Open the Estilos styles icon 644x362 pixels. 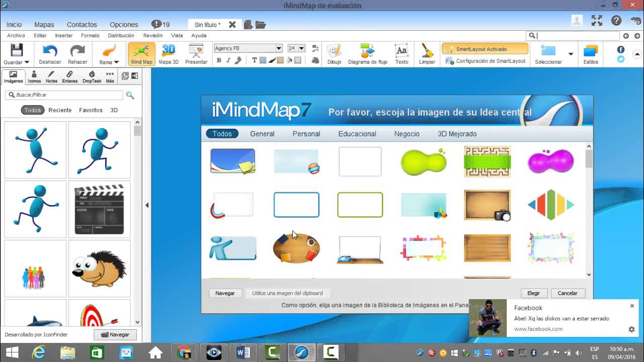click(591, 50)
